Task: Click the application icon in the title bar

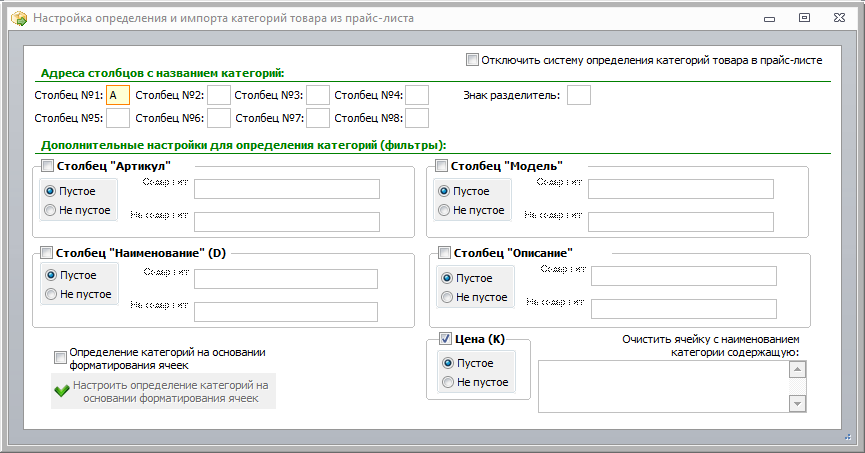Action: pos(19,18)
